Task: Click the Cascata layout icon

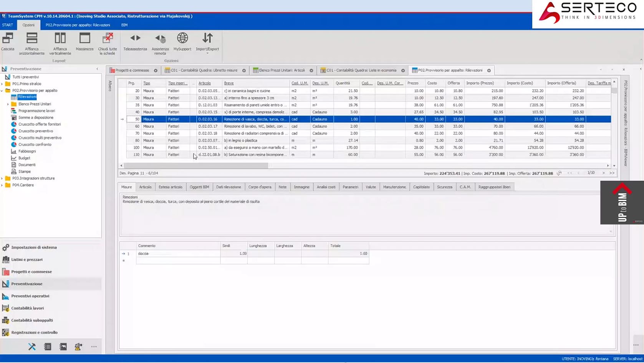Action: click(8, 42)
